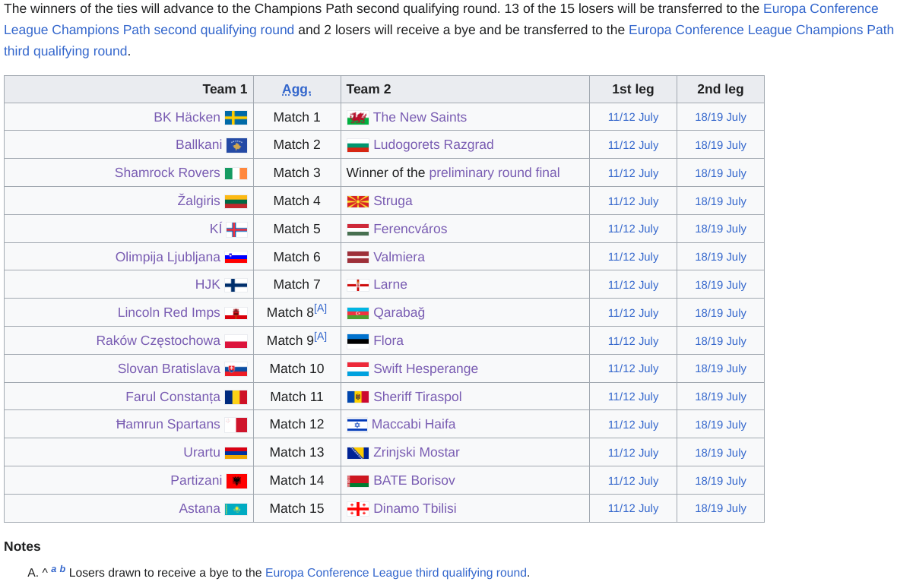Open the Ferencváros team link

click(x=410, y=229)
